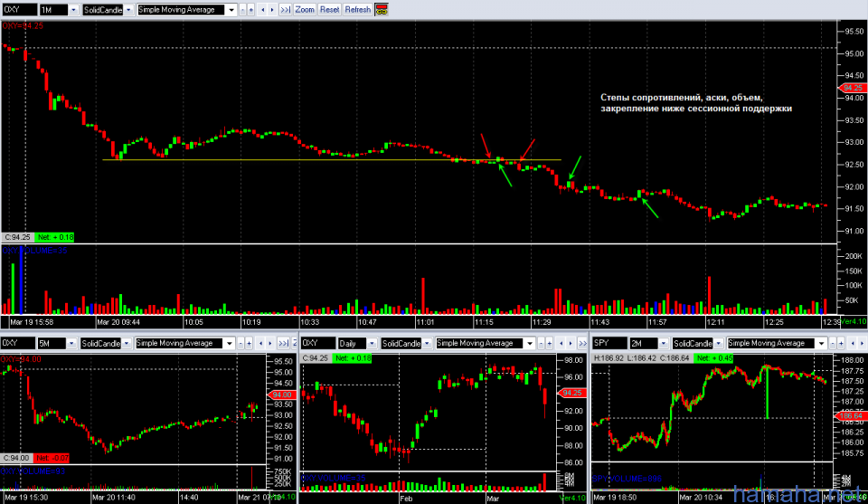This screenshot has height=504, width=868.
Task: Click the 'Mar 19 15:58' time label
Action: click(33, 322)
